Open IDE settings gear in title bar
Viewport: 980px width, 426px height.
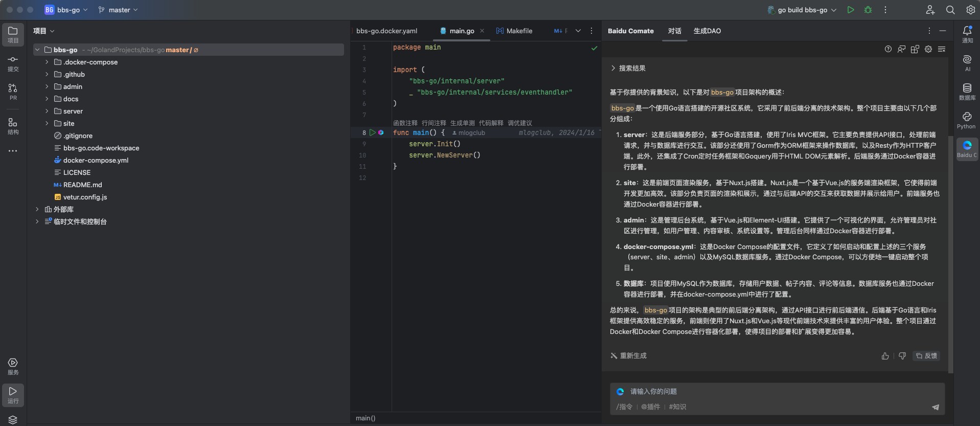970,10
